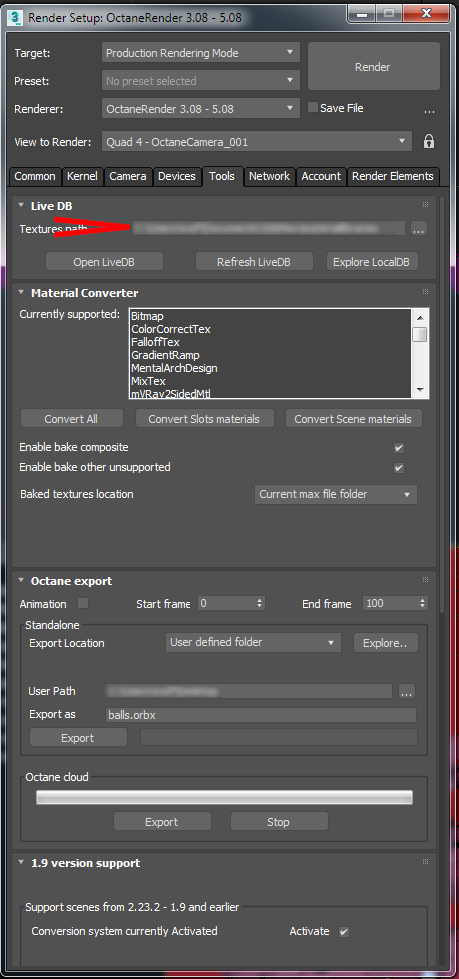459x979 pixels.
Task: Switch to the Common tab
Action: pos(35,177)
